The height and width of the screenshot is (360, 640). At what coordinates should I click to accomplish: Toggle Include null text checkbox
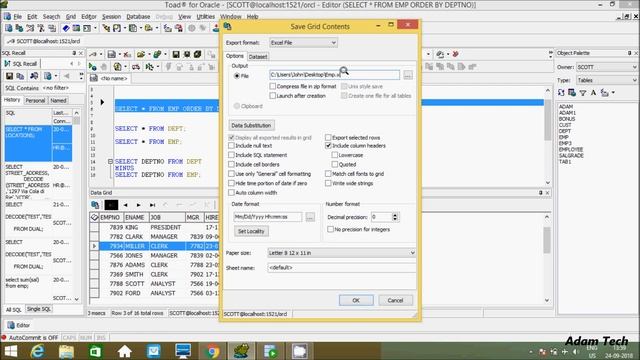click(x=231, y=146)
